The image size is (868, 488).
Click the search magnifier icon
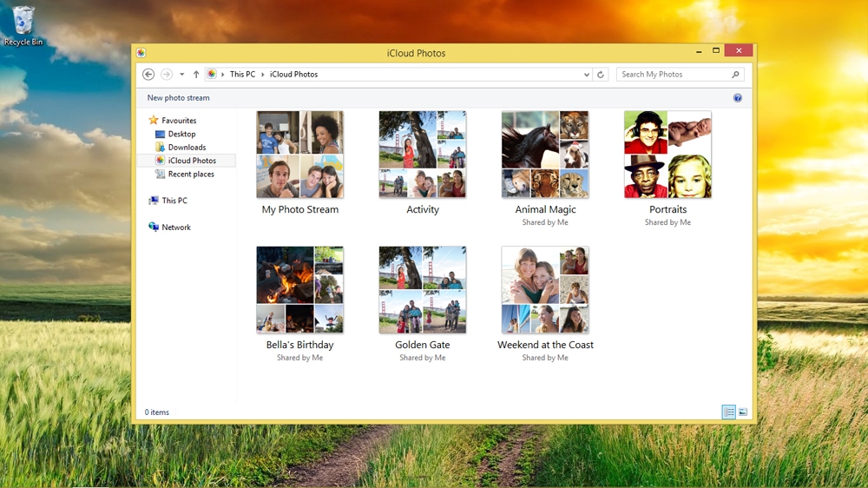[735, 74]
